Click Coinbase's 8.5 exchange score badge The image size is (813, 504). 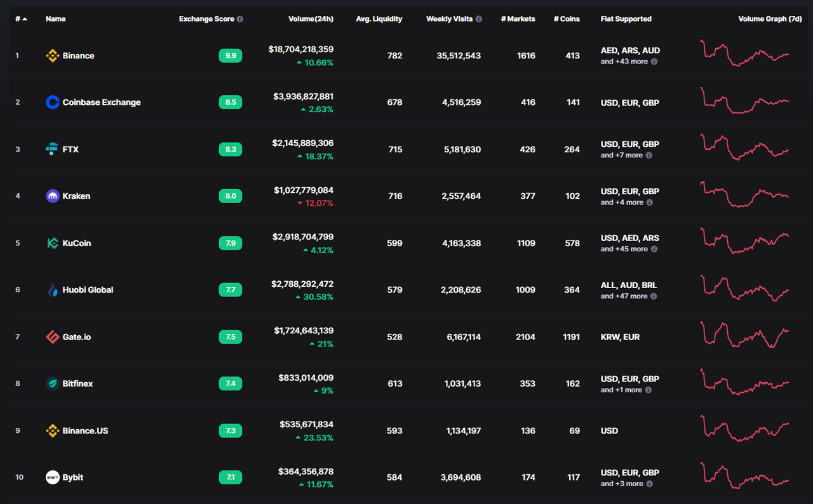[x=231, y=102]
